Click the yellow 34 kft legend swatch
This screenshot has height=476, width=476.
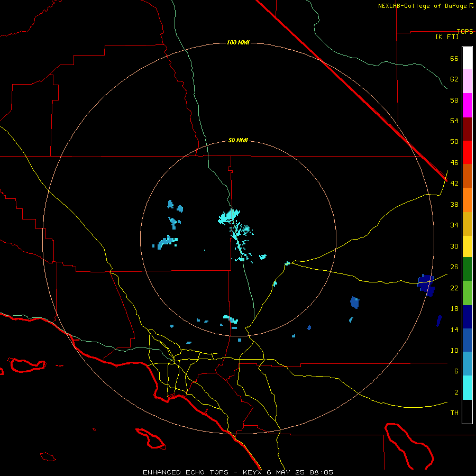point(467,246)
